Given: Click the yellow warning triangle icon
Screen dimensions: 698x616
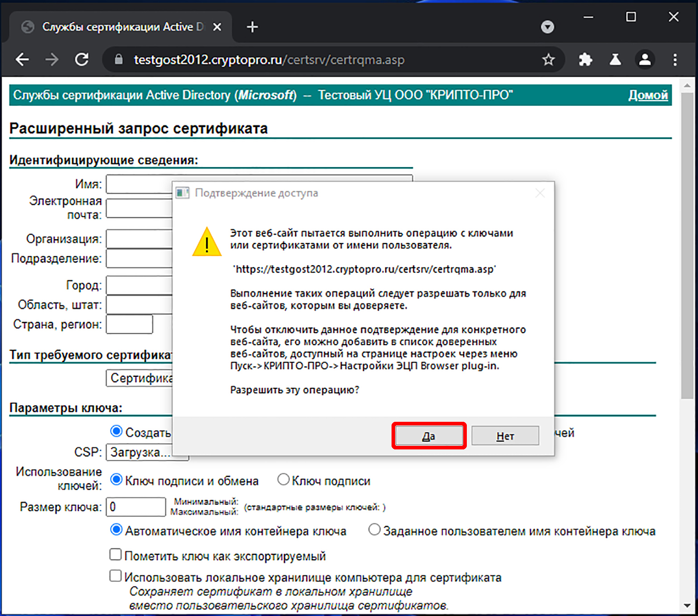Looking at the screenshot, I should (x=207, y=242).
